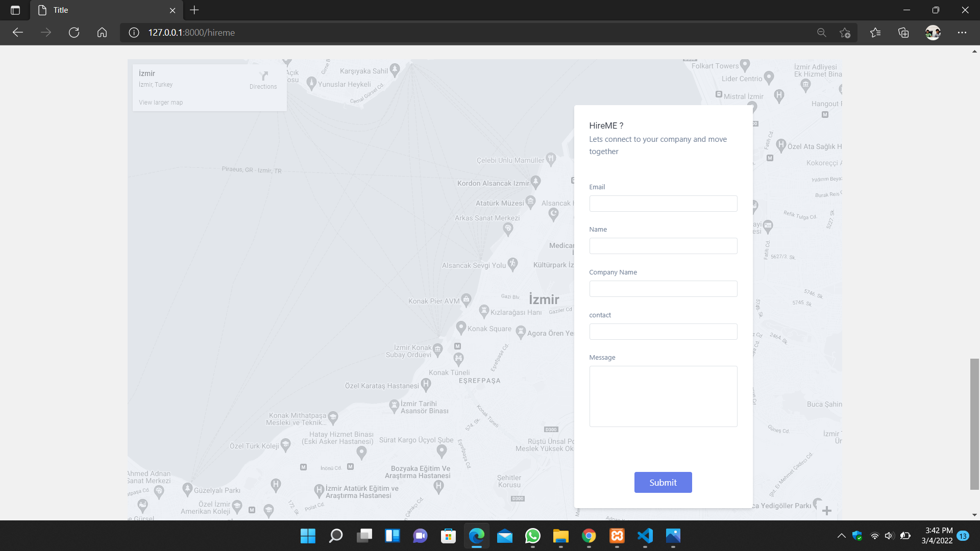Click Konak Square map marker

point(461,327)
